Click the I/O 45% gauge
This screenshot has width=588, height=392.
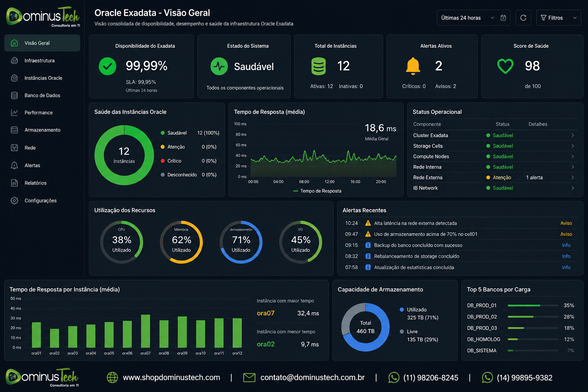point(301,242)
